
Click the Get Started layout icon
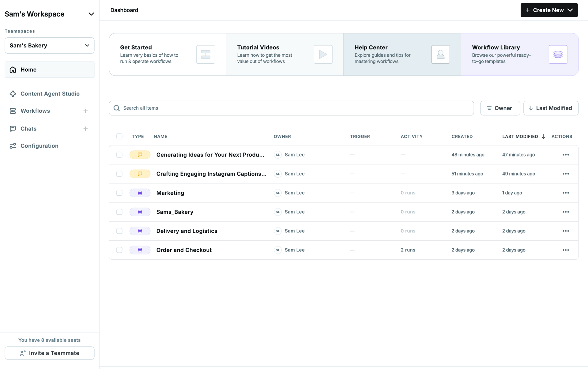point(205,55)
